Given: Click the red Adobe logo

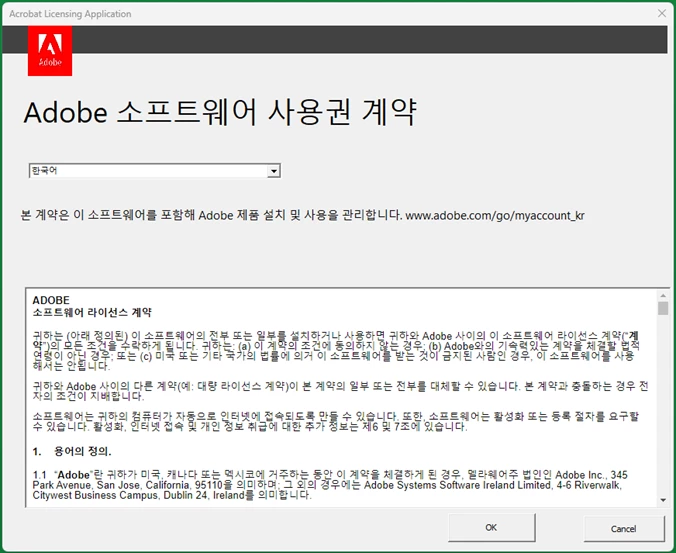Looking at the screenshot, I should click(50, 50).
